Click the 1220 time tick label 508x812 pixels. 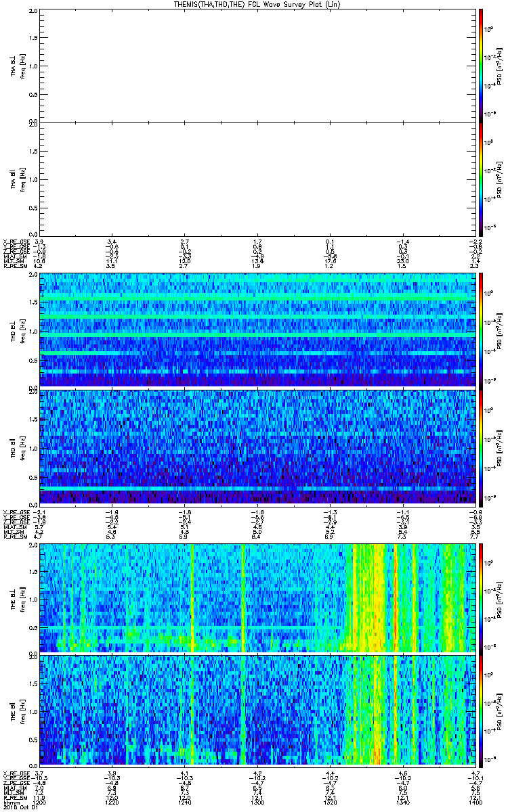[x=112, y=801]
